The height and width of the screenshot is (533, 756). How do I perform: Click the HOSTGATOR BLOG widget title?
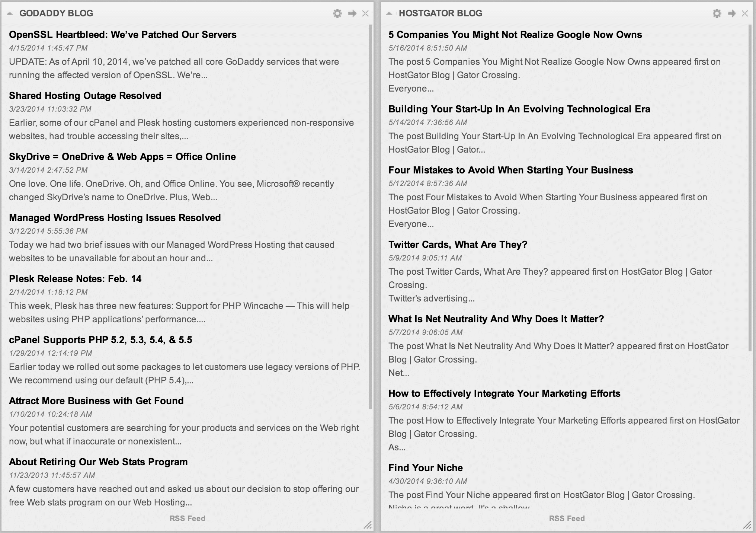(441, 13)
